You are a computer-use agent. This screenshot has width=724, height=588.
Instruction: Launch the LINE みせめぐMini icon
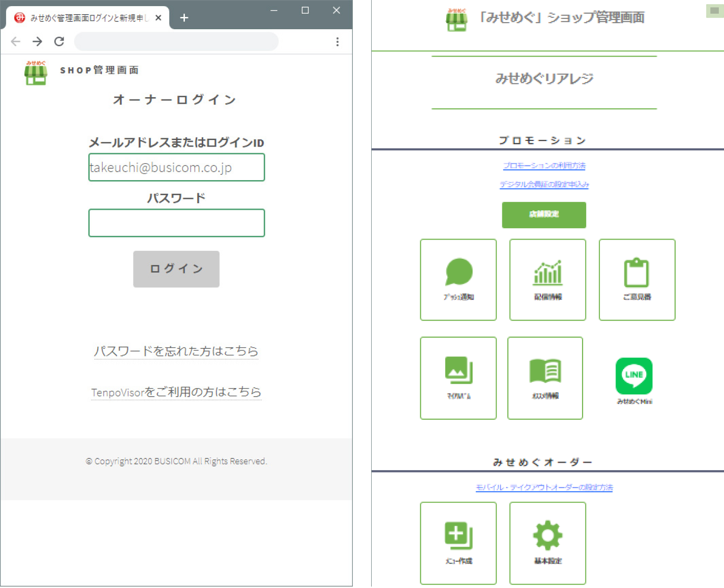634,381
